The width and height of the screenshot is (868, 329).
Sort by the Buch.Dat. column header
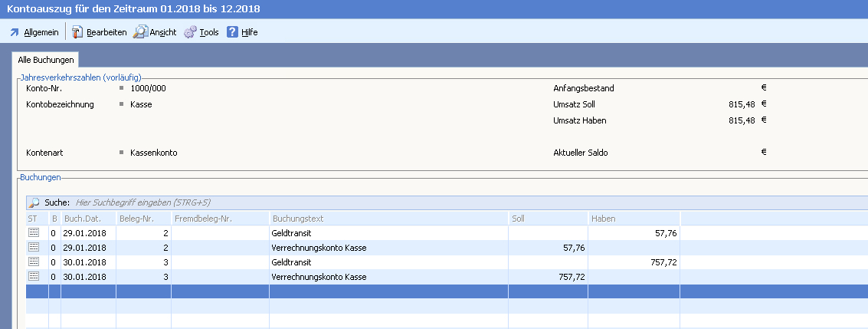88,219
